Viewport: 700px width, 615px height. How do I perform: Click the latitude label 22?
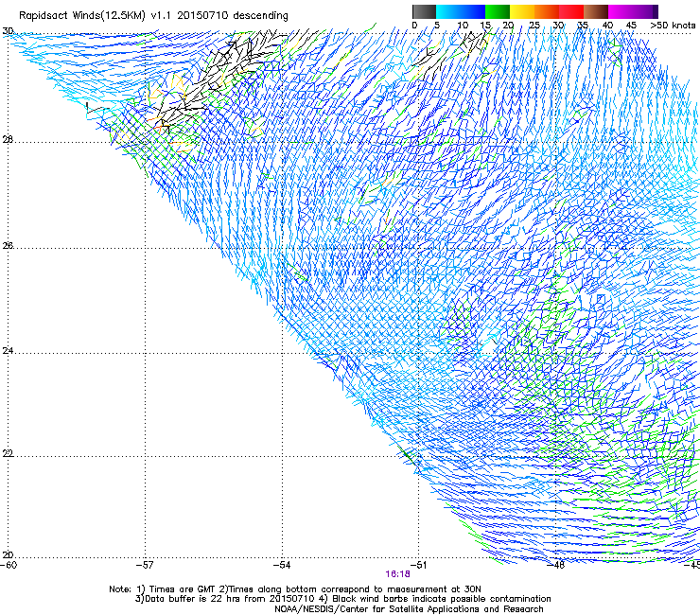[x=8, y=453]
